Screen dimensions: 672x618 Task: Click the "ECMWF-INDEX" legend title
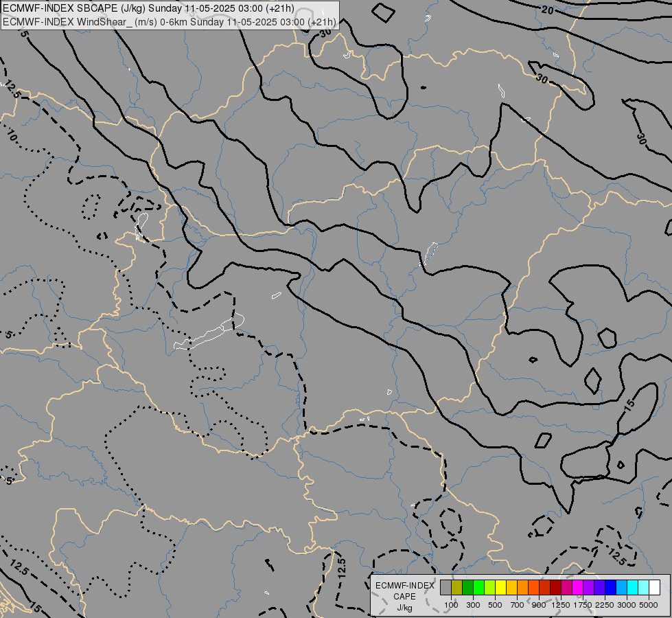click(x=404, y=586)
